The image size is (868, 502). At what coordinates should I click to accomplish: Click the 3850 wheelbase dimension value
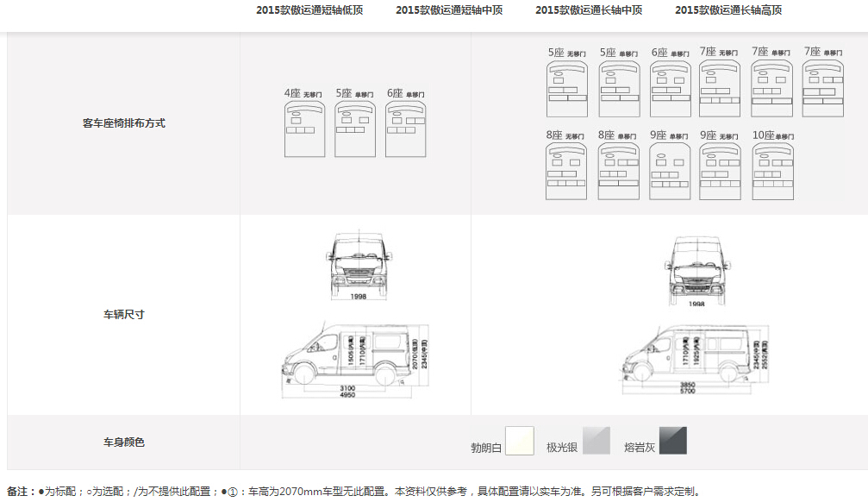click(688, 385)
